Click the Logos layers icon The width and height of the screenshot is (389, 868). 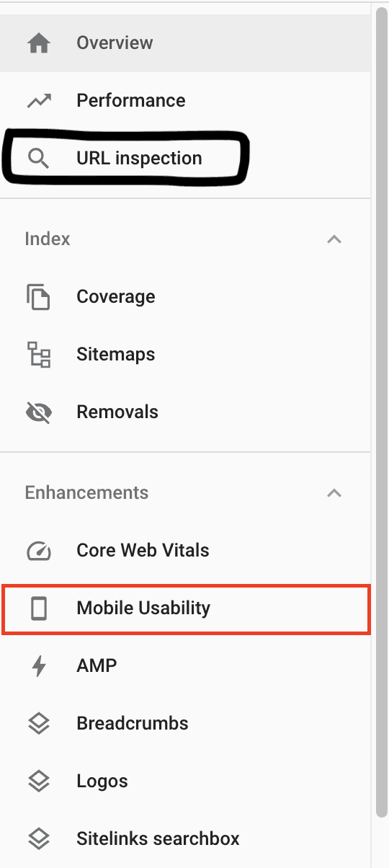pyautogui.click(x=39, y=781)
